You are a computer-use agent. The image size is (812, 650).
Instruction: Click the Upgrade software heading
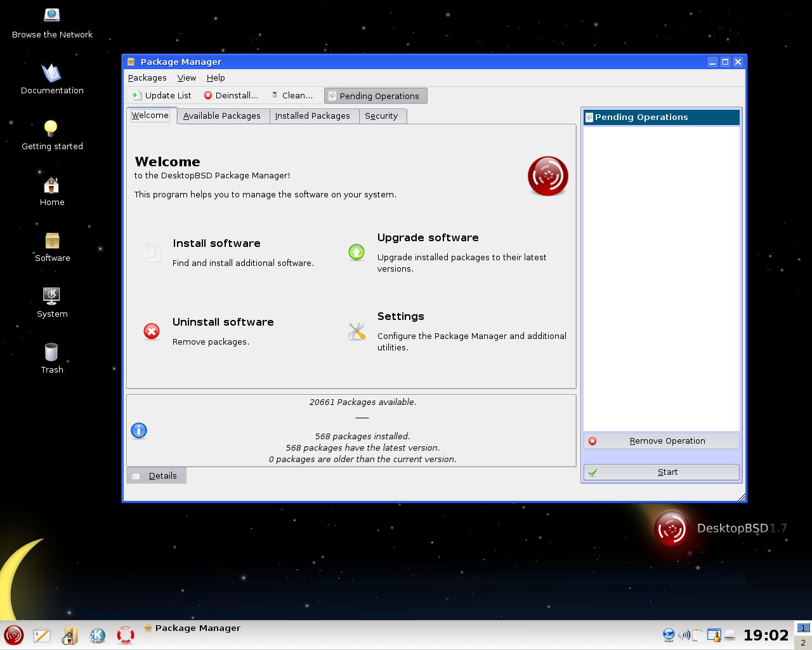tap(428, 238)
